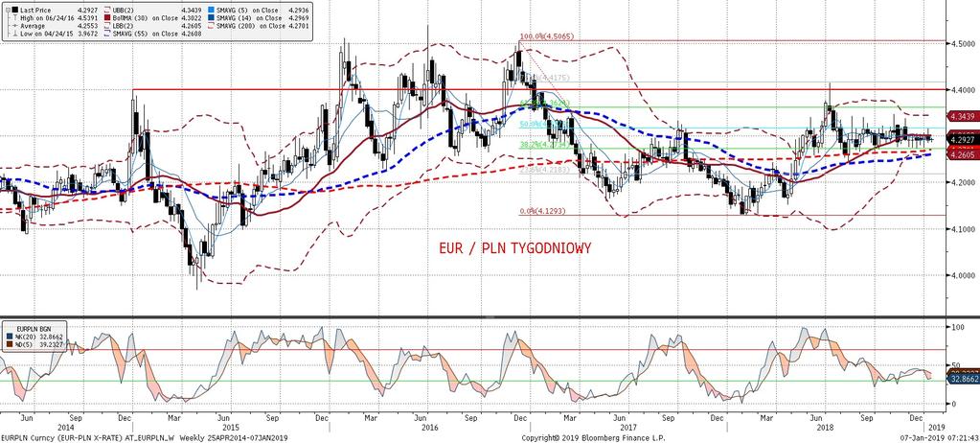Viewport: 980px width, 443px height.
Task: Select the %D(5) 39.2327 legend entry
Action: tap(38, 345)
